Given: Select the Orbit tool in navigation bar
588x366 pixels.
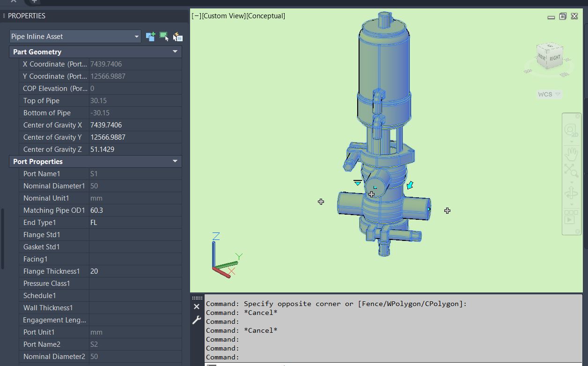Looking at the screenshot, I should [571, 193].
